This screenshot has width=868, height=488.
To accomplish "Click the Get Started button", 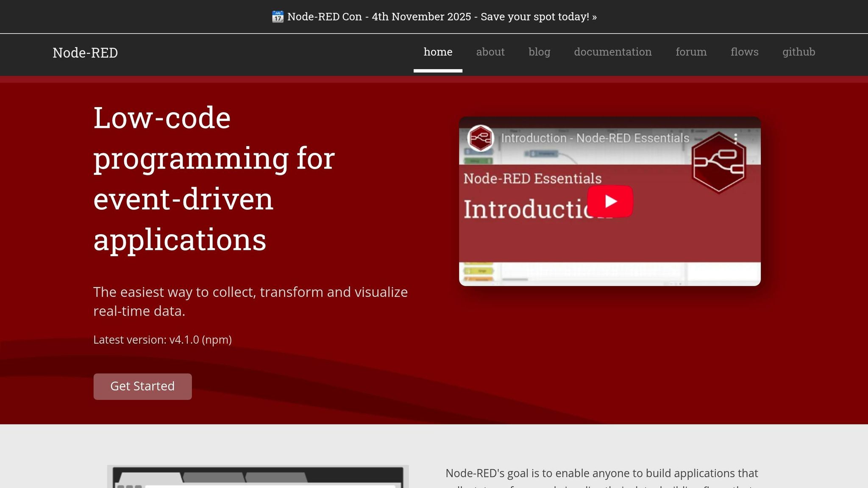I will pyautogui.click(x=142, y=386).
